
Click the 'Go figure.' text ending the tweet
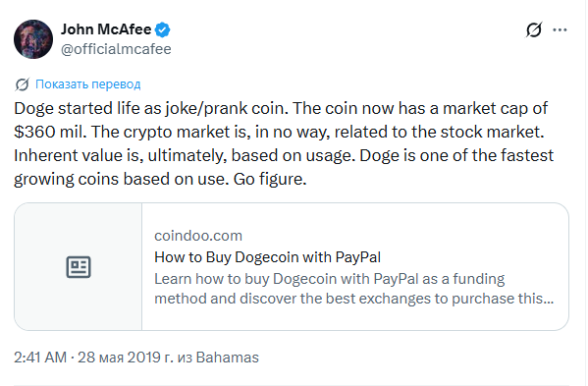[x=270, y=179]
